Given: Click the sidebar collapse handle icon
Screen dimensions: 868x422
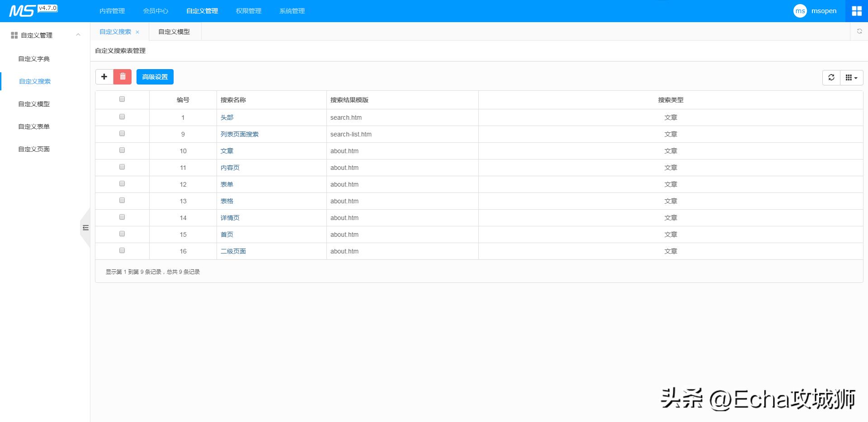Looking at the screenshot, I should (x=85, y=228).
